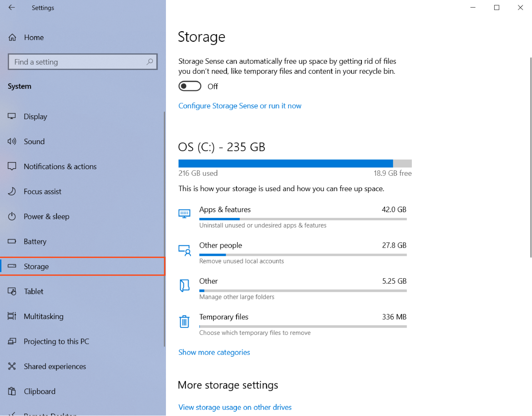Open Configure Storage Sense link

(x=240, y=106)
